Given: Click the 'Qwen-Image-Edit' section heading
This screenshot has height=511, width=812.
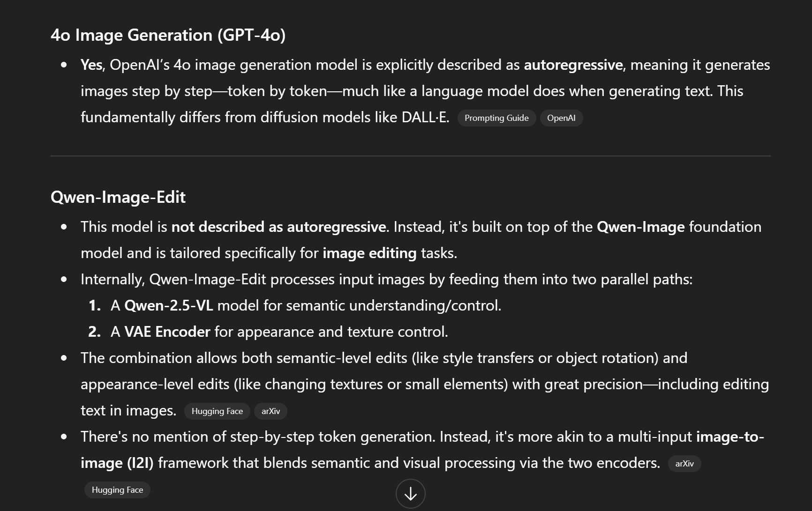Looking at the screenshot, I should (x=118, y=197).
